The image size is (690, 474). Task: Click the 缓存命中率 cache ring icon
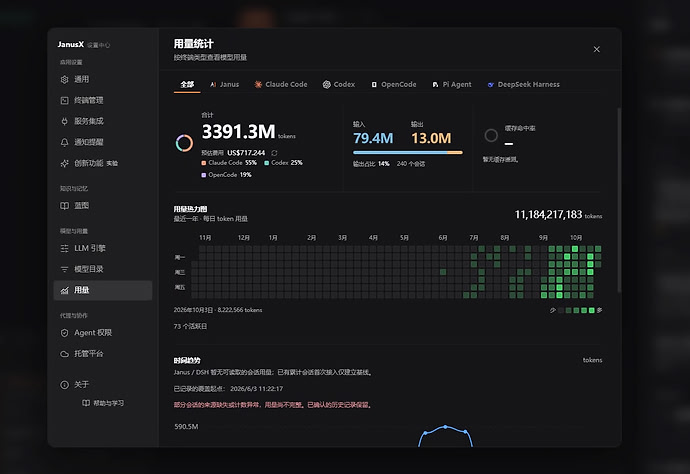tap(491, 135)
